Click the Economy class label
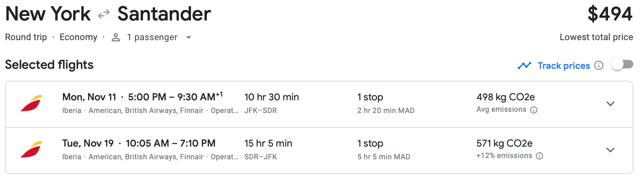 pyautogui.click(x=78, y=37)
